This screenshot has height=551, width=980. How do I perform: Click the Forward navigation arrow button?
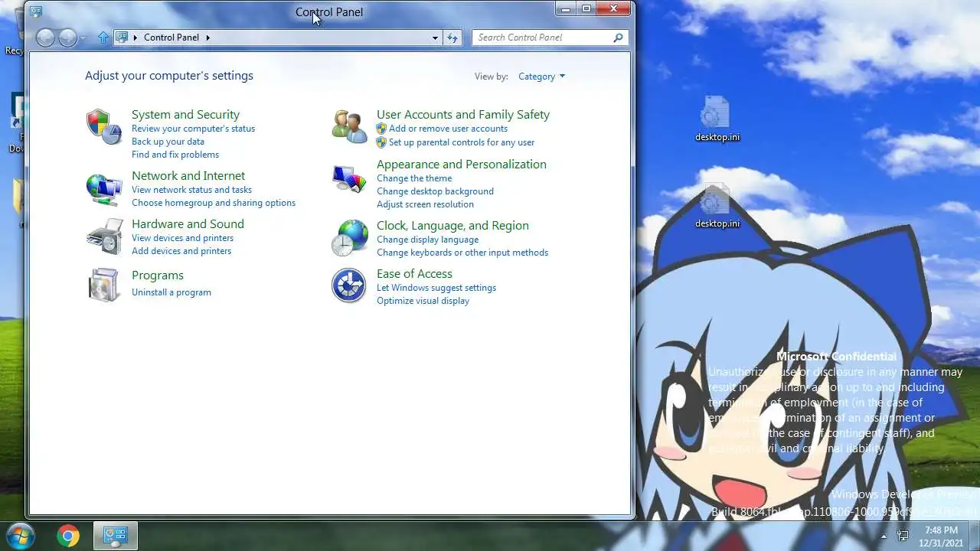(x=67, y=37)
